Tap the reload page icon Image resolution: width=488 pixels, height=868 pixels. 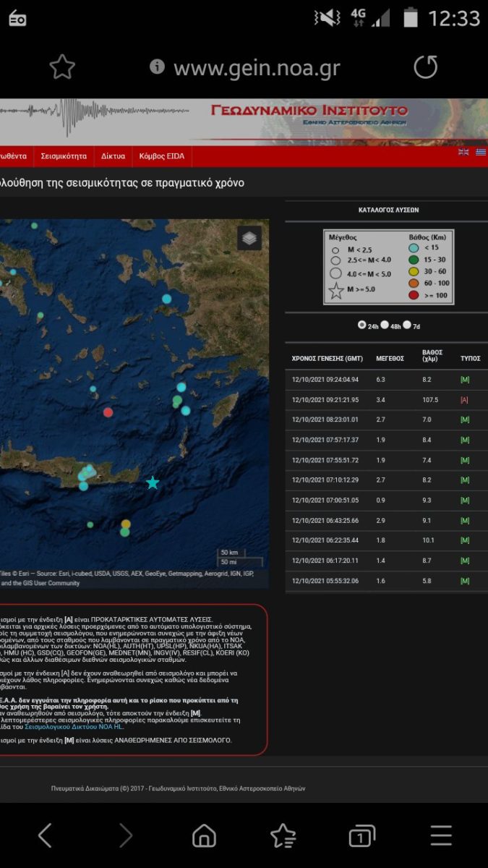click(425, 67)
